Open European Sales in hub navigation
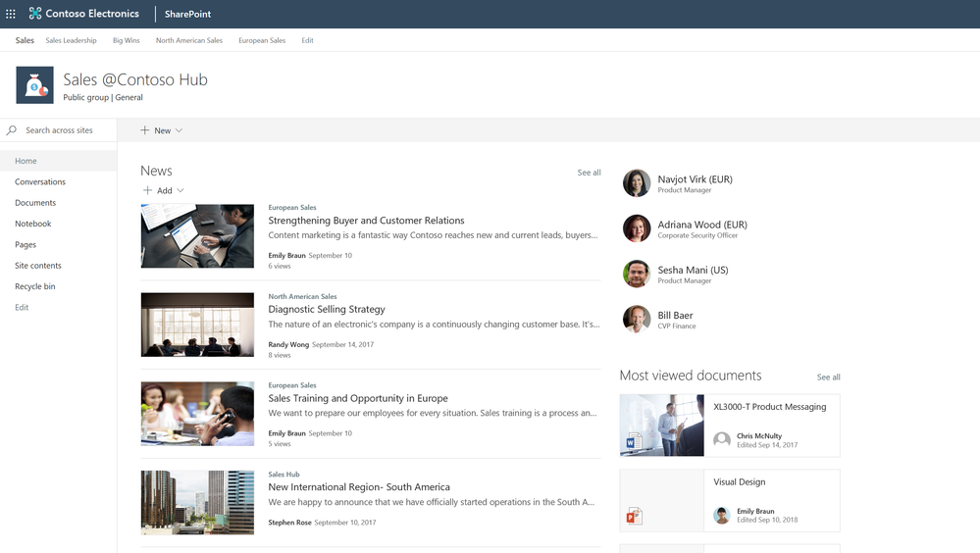Image resolution: width=980 pixels, height=553 pixels. coord(262,40)
